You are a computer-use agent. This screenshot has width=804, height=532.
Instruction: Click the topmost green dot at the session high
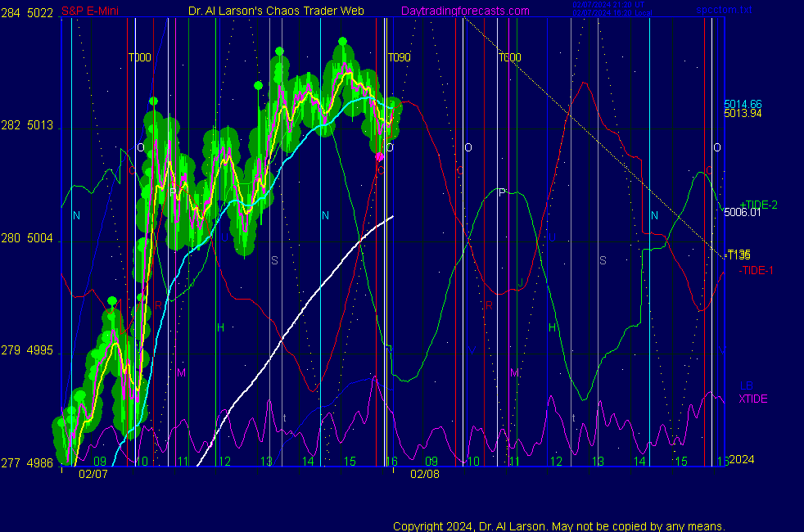click(x=342, y=41)
